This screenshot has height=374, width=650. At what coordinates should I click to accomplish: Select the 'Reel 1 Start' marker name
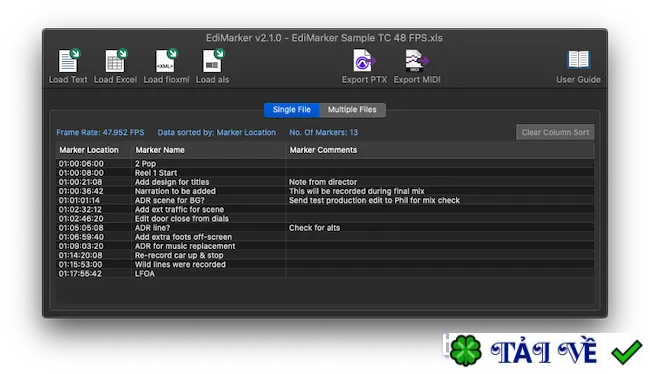pos(156,173)
